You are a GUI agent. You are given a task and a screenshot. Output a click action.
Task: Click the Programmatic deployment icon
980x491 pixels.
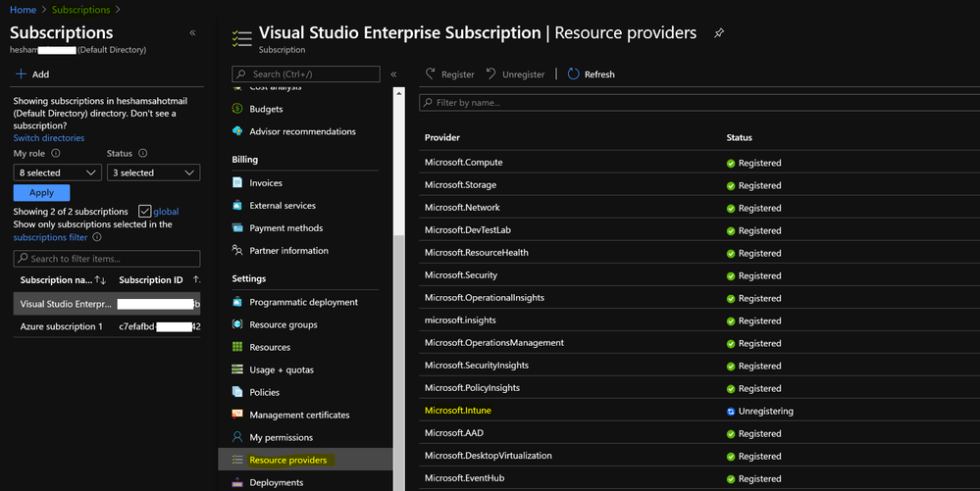pos(237,302)
